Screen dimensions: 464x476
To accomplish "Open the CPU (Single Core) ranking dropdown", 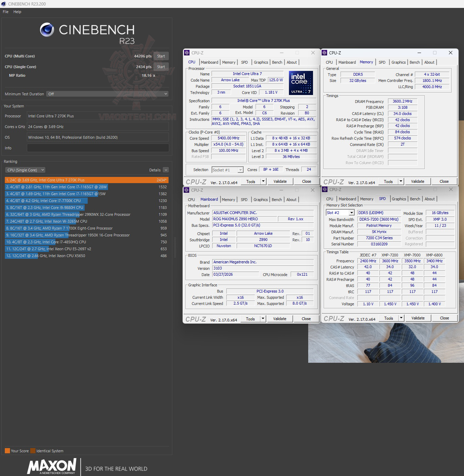I will [x=25, y=170].
